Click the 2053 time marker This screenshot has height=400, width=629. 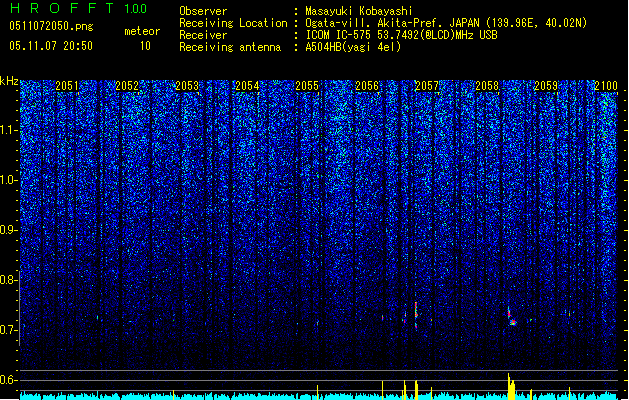[187, 85]
